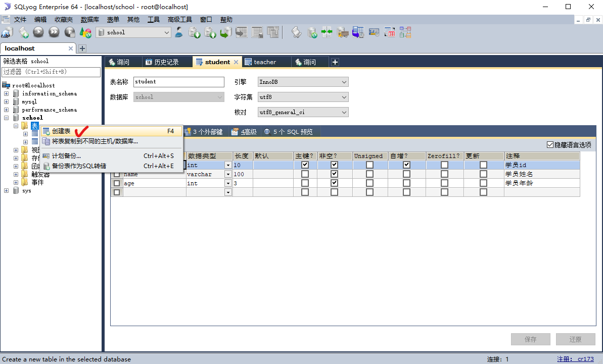Add a new connection tab beside localhost

[82, 48]
